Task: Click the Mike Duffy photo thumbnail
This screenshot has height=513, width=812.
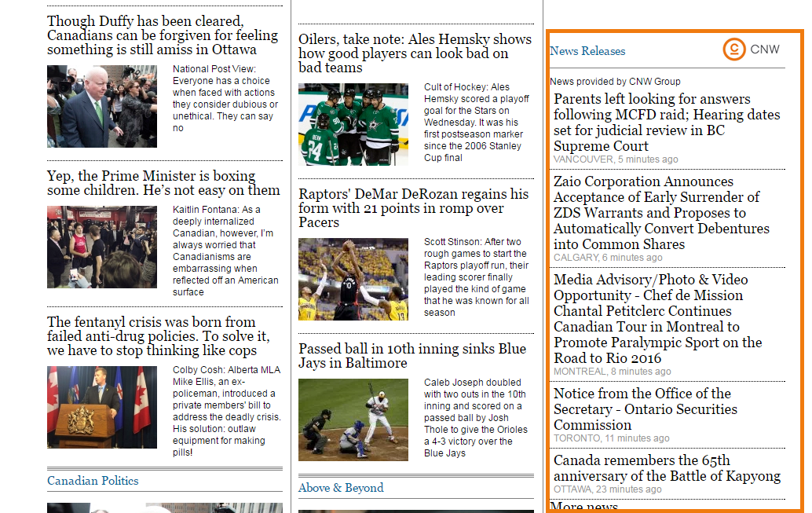Action: point(102,106)
